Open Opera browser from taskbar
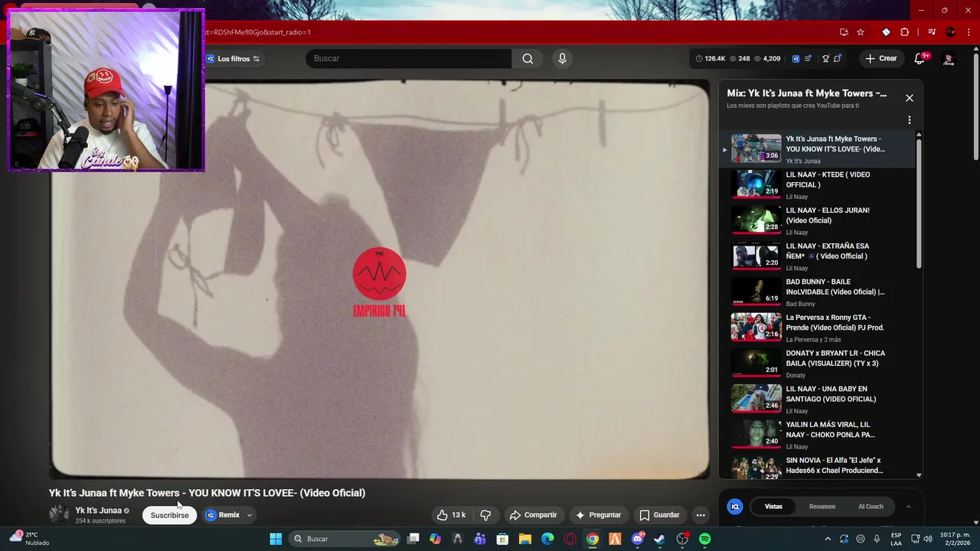The image size is (980, 551). pyautogui.click(x=570, y=539)
